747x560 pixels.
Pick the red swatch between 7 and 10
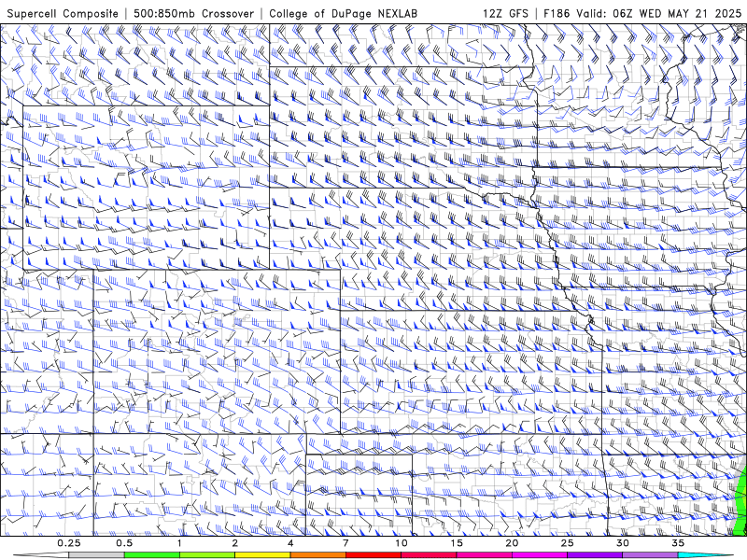[x=373, y=555]
